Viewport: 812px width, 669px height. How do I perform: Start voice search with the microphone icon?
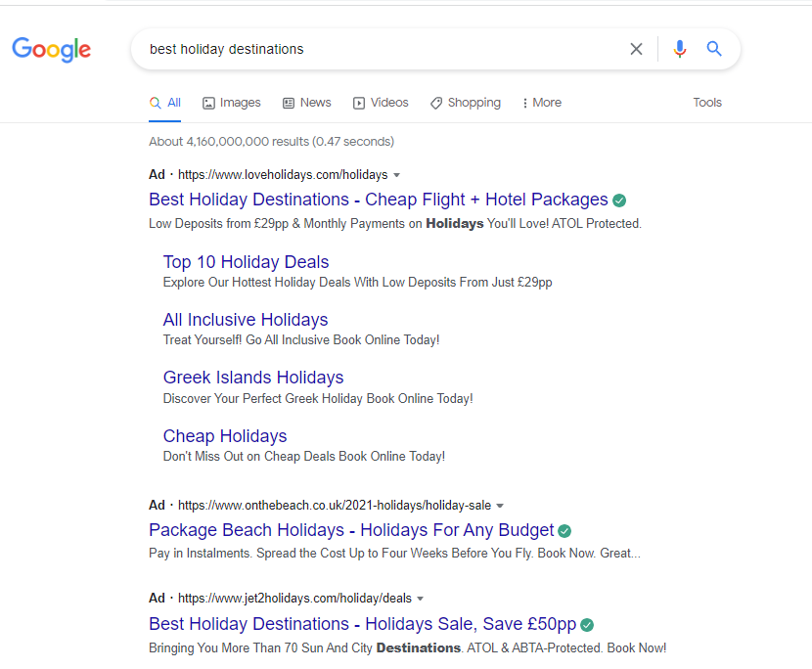point(679,49)
